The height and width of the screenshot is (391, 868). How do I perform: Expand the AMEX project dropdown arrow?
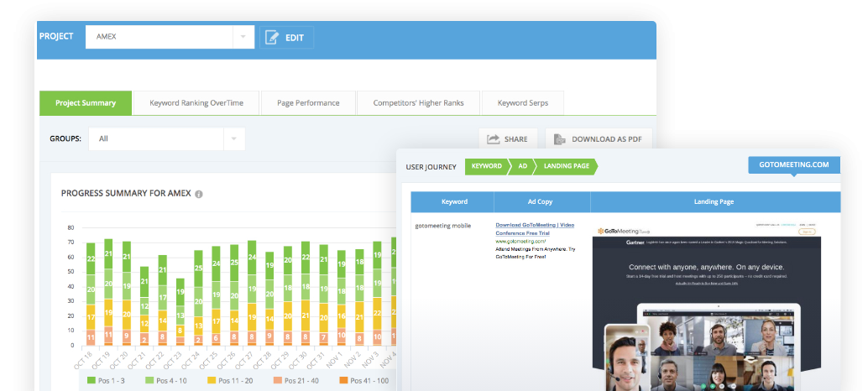point(243,37)
